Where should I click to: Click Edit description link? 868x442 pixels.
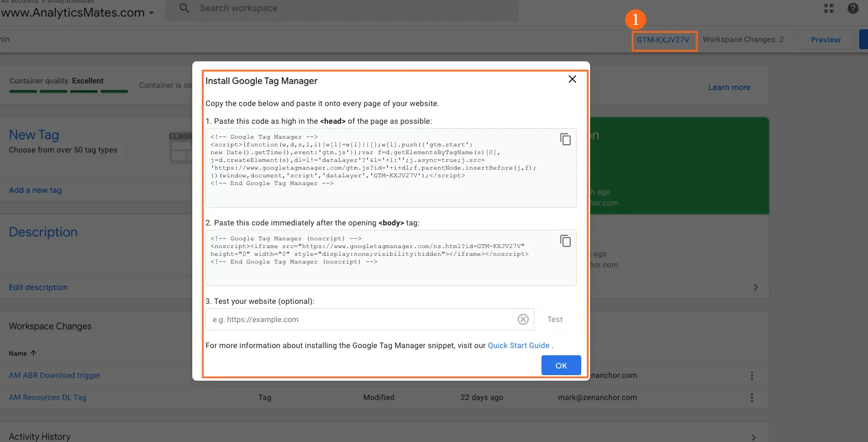point(38,287)
